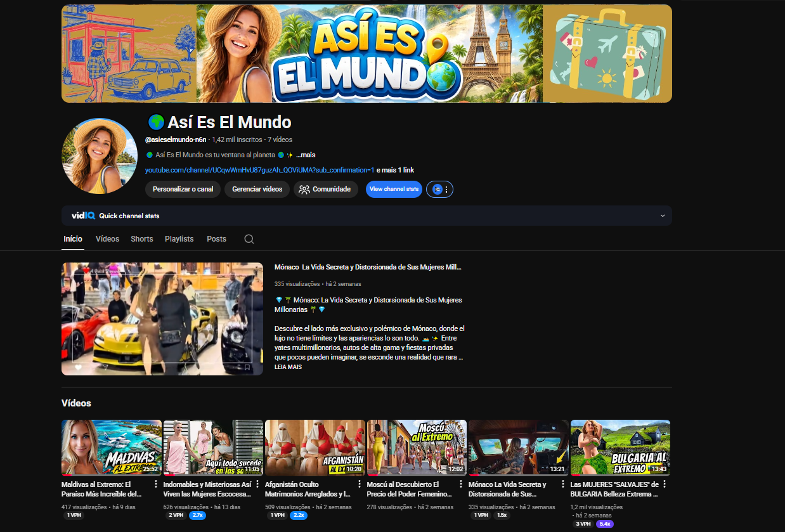Go to the Shorts tab
Screen dimensions: 785x532
[x=142, y=239]
